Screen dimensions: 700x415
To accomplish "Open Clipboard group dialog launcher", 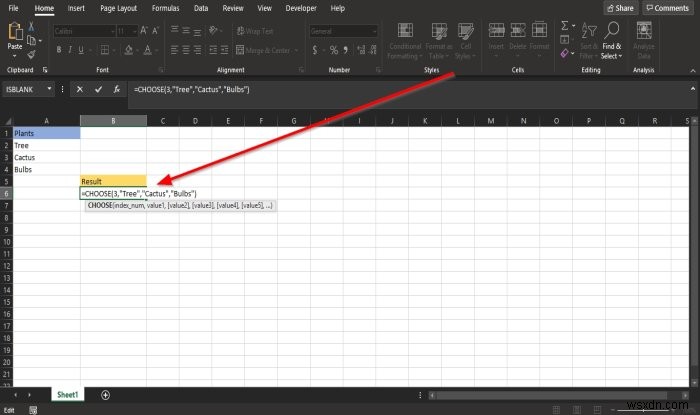I will 45,70.
